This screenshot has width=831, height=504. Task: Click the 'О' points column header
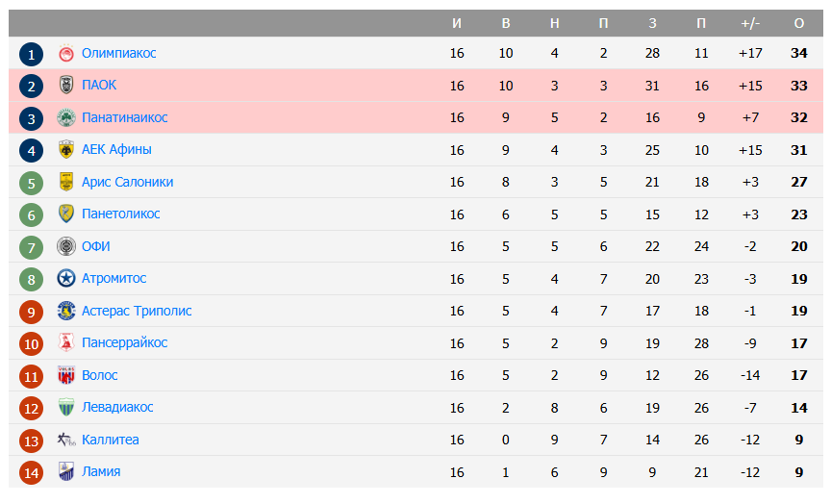[798, 23]
